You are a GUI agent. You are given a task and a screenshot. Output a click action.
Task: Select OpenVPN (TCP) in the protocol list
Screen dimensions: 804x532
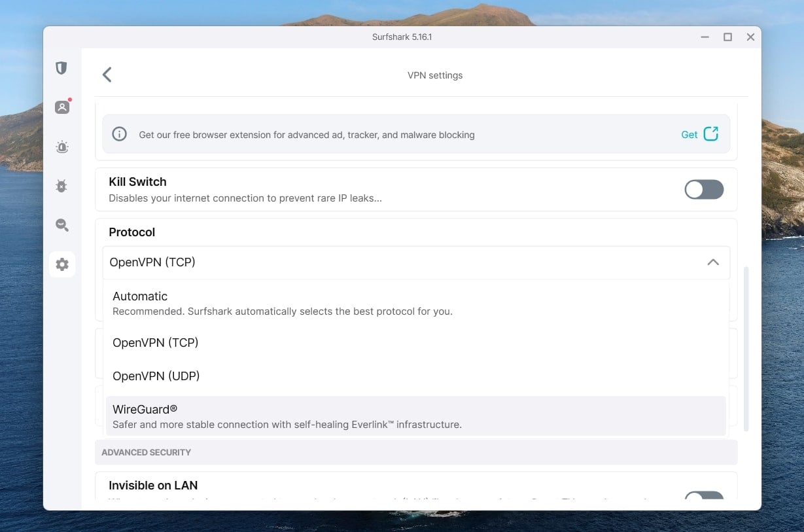click(156, 342)
